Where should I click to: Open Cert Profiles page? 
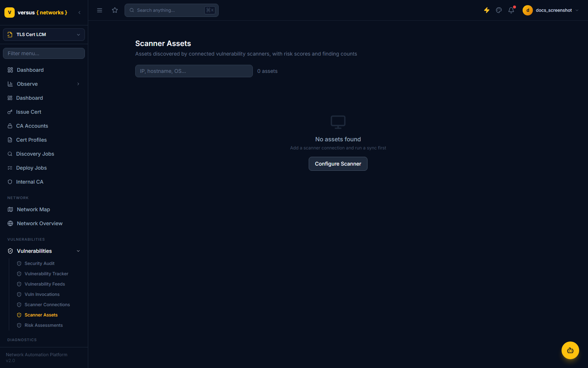[x=44, y=140]
